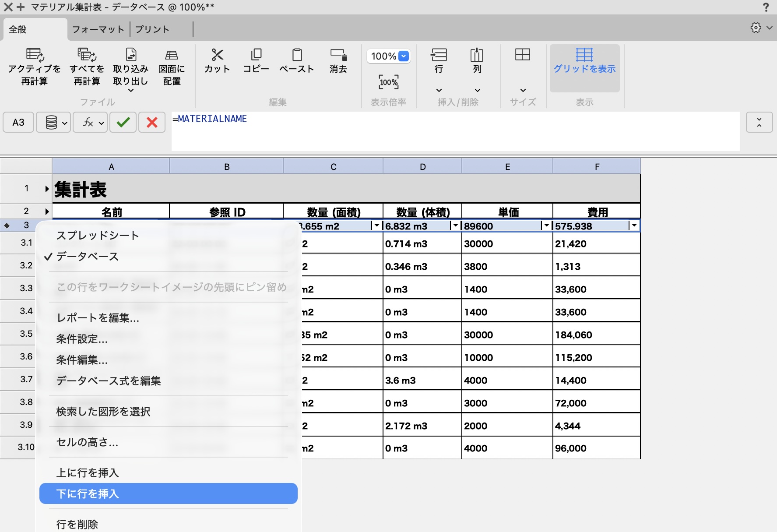Cancel formula with red X button
Viewport: 777px width, 532px height.
152,122
